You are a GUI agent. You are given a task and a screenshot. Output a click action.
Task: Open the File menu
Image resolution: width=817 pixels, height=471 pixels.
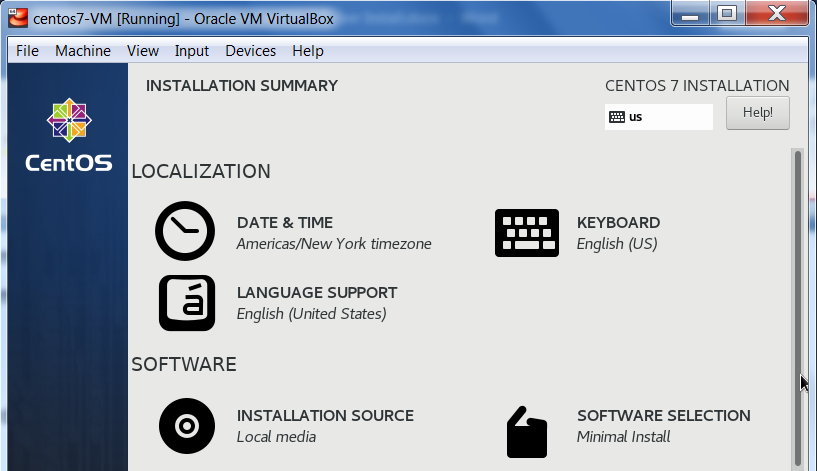point(27,51)
